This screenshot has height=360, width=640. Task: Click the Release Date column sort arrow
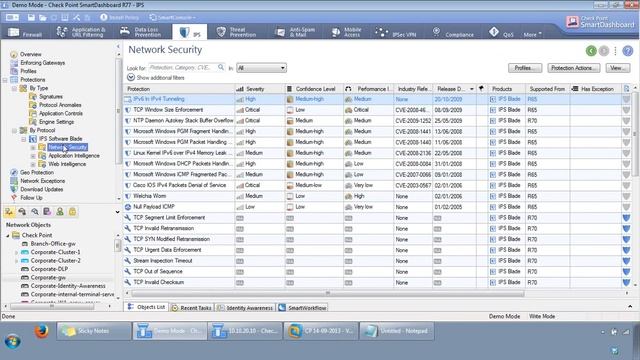[x=472, y=89]
